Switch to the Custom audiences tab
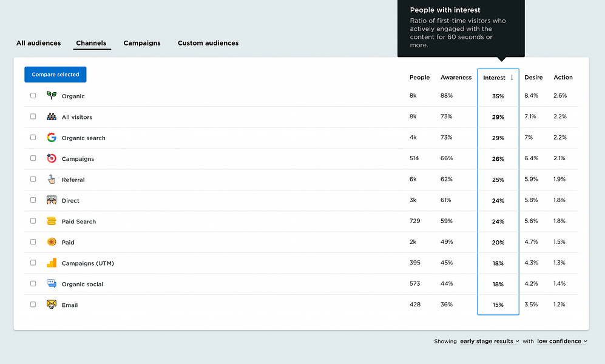 point(208,43)
